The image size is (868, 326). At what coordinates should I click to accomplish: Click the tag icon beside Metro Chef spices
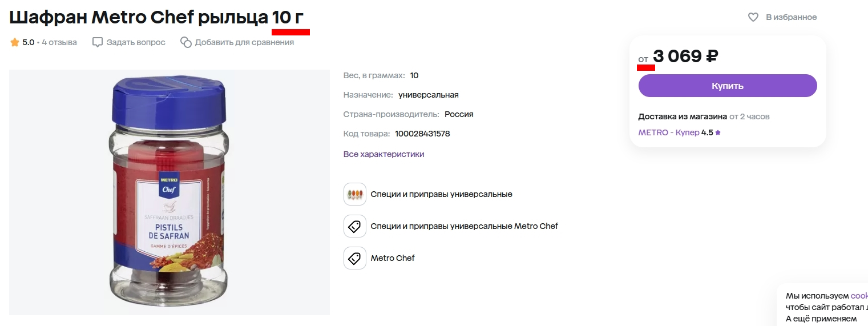(355, 226)
